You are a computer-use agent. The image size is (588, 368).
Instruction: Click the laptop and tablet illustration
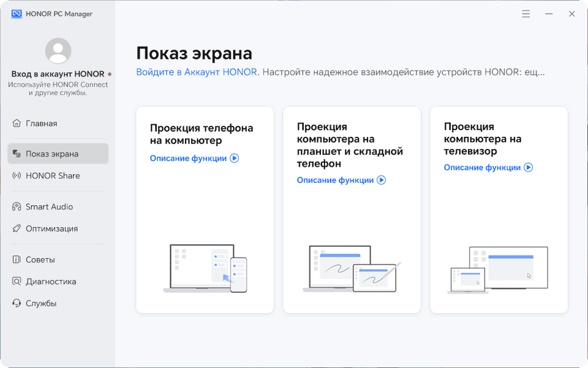(352, 269)
